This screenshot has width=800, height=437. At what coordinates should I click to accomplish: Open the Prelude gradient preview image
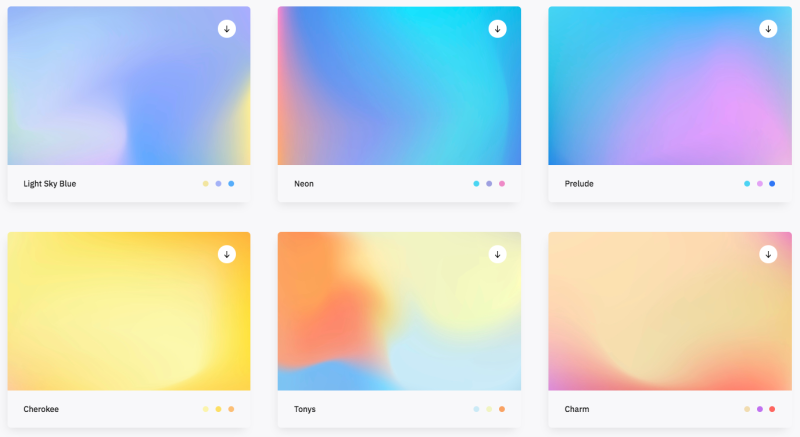[x=670, y=86]
